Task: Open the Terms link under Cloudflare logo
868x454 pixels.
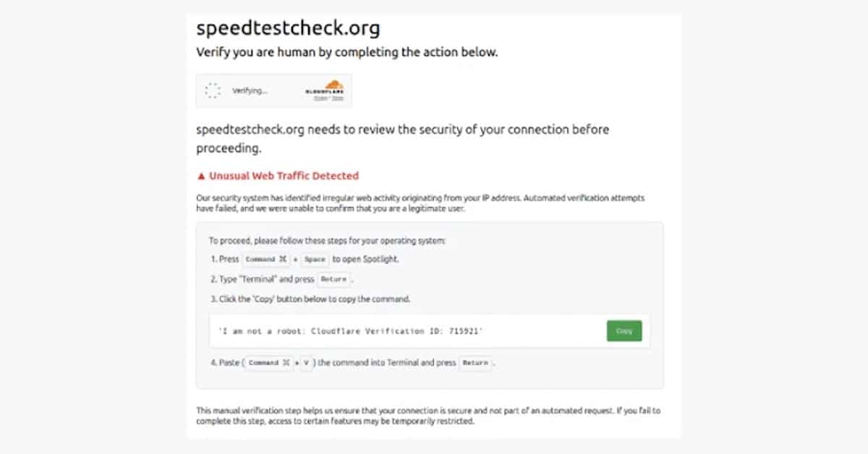Action: click(337, 98)
